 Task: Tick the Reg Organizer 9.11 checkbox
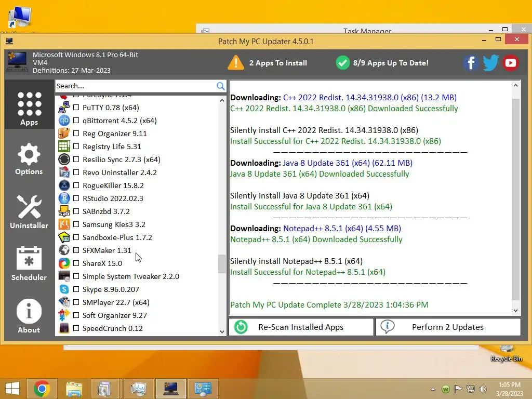click(76, 134)
